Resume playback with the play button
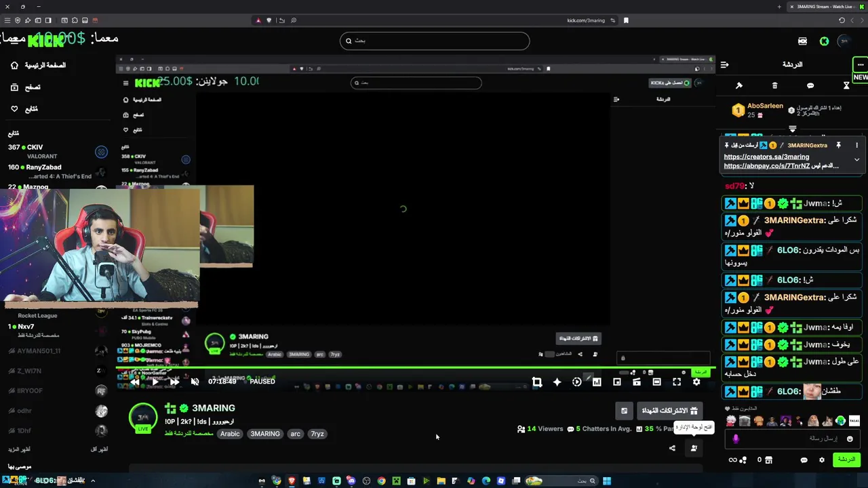The image size is (868, 488). tap(155, 382)
